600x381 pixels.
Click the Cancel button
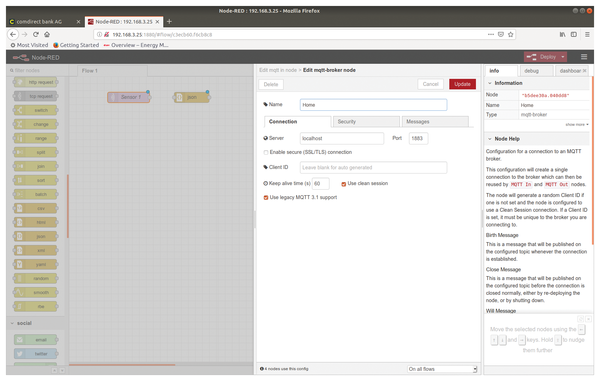(x=430, y=84)
